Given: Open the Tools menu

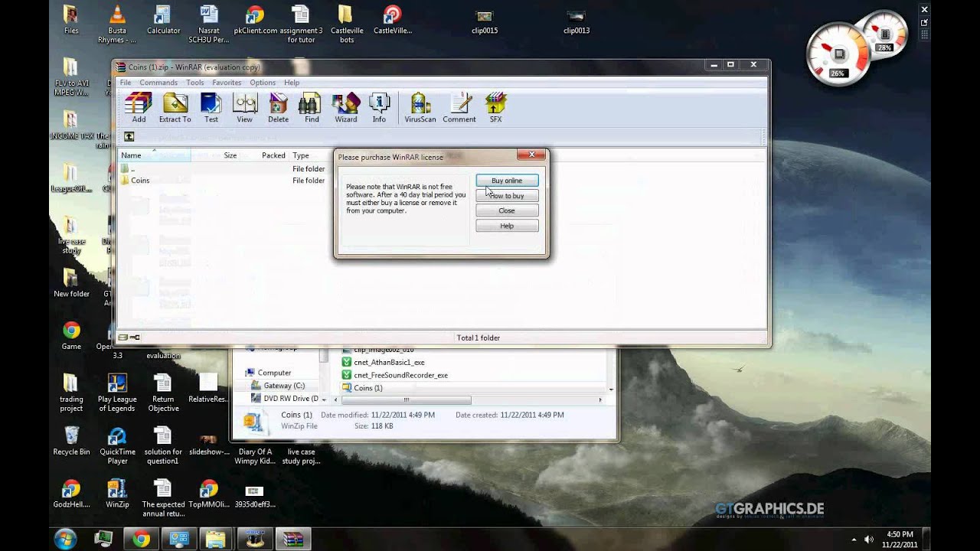Looking at the screenshot, I should point(195,83).
